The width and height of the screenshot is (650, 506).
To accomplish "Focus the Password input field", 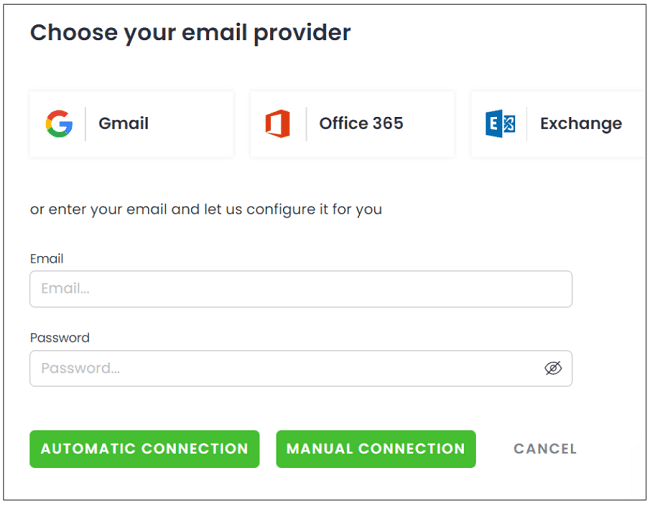I will pyautogui.click(x=280, y=368).
